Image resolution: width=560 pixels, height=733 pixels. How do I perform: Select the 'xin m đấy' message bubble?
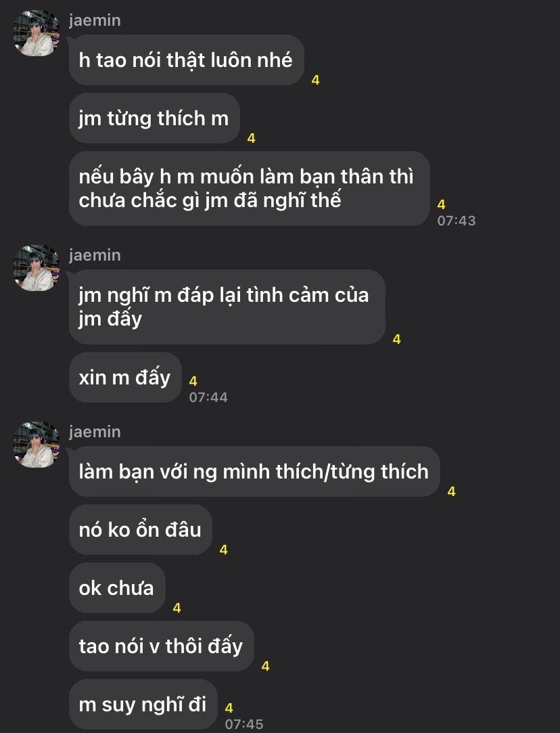tap(125, 377)
